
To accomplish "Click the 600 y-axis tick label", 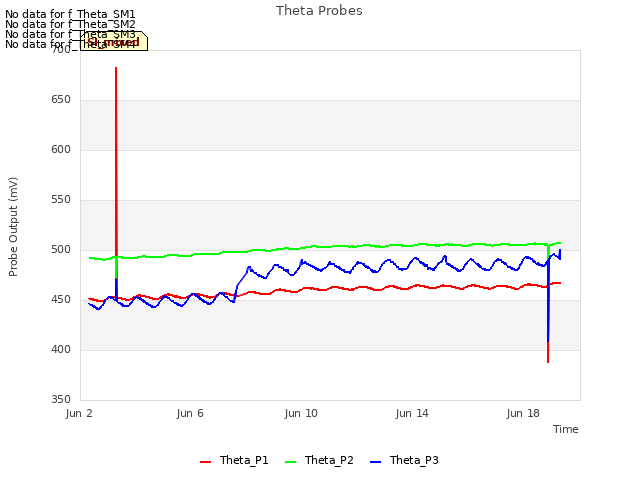I will pyautogui.click(x=61, y=150).
